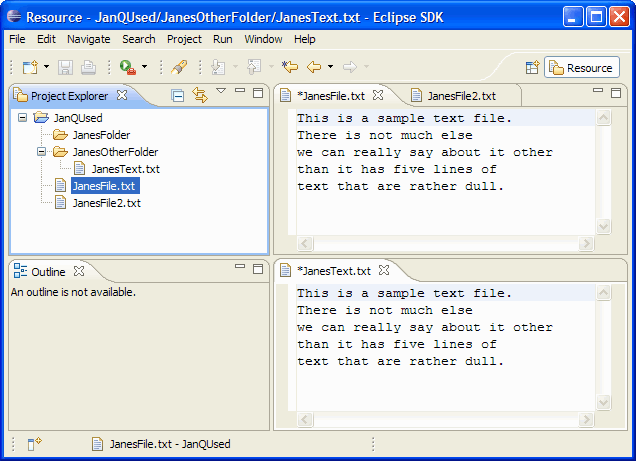This screenshot has width=636, height=461.
Task: Maximize the upper editor area
Action: pyautogui.click(x=616, y=93)
